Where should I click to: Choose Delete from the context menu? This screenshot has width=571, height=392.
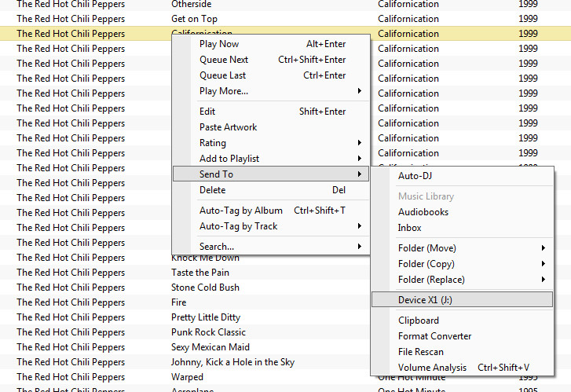[x=271, y=190]
